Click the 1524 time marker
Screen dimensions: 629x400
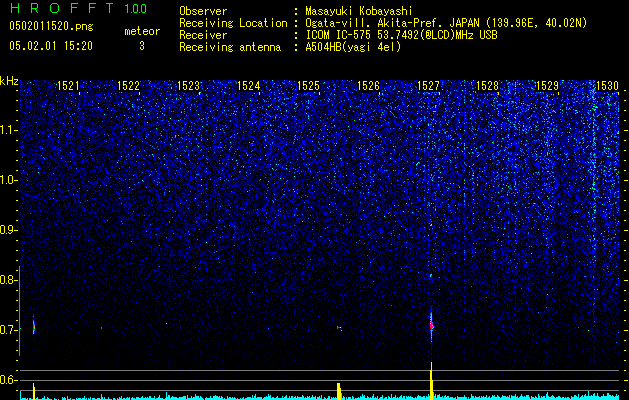[x=248, y=86]
